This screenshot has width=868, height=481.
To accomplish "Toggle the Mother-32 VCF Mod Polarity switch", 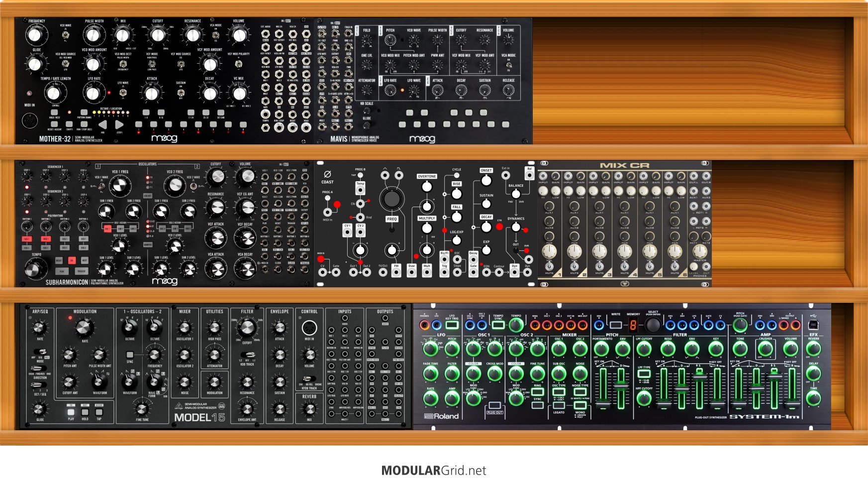I will 239,64.
